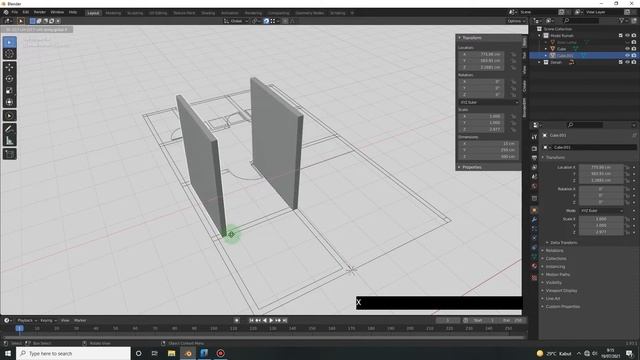Image resolution: width=640 pixels, height=360 pixels.
Task: Open the Playback popover in timeline
Action: tap(27, 320)
